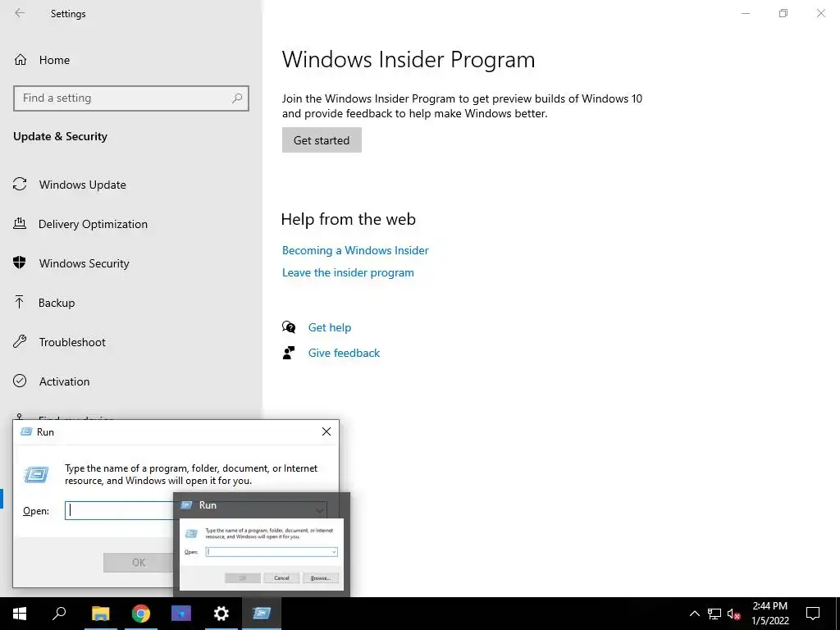Click the Give feedback person icon
Screen dimensions: 840x630
[289, 353]
